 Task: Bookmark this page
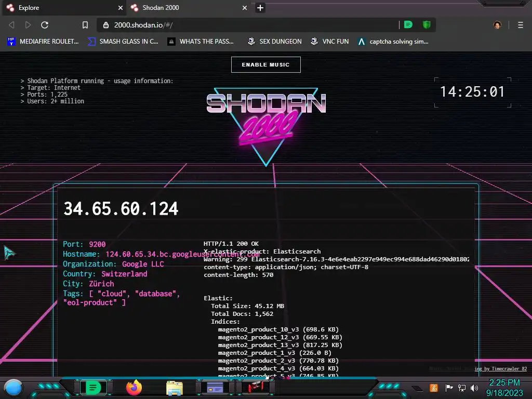tap(85, 25)
